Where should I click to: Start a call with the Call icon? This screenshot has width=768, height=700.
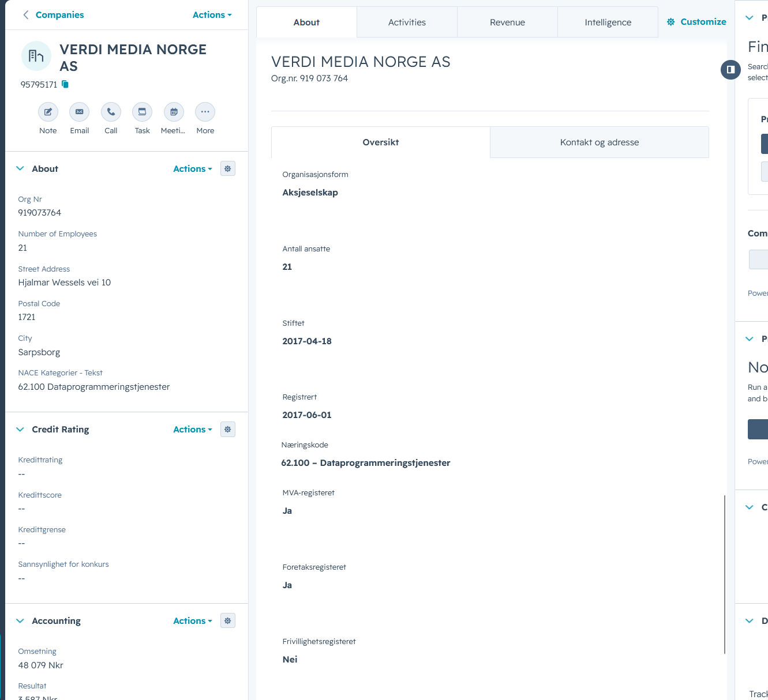coord(111,112)
